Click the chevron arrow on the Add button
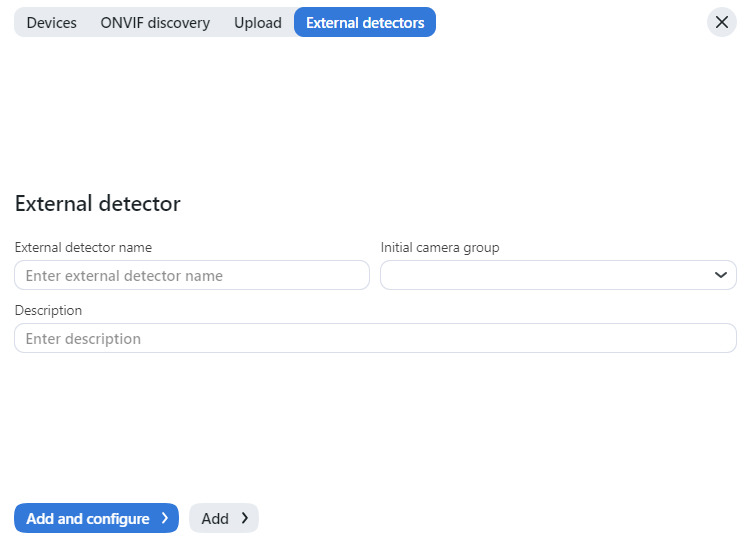The image size is (748, 539). click(244, 518)
